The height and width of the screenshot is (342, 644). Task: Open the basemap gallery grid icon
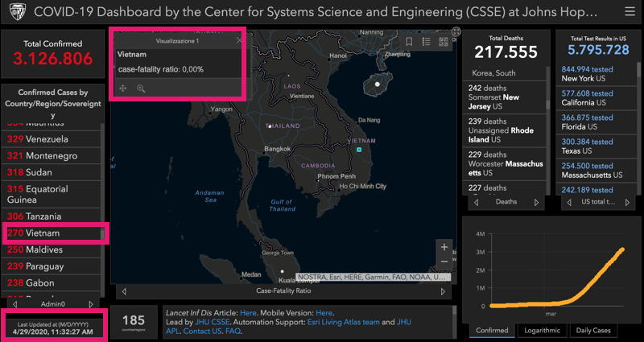coord(444,42)
